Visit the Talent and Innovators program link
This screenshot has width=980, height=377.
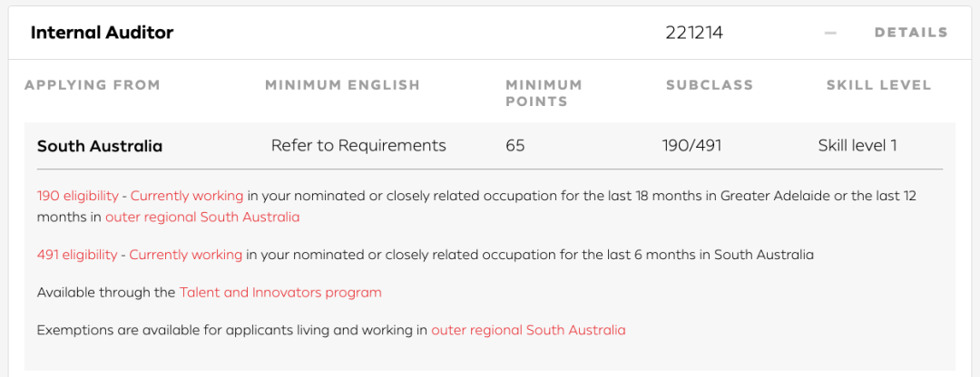click(280, 292)
